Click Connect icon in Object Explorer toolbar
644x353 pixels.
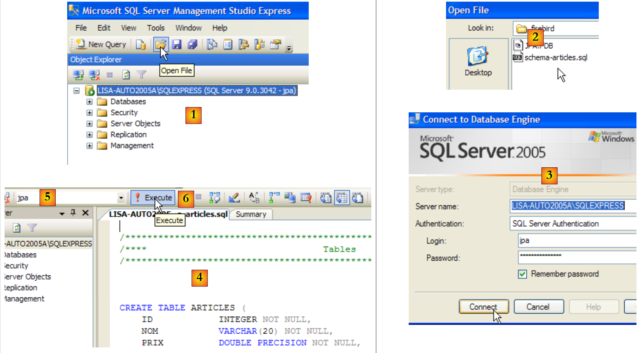coord(78,75)
